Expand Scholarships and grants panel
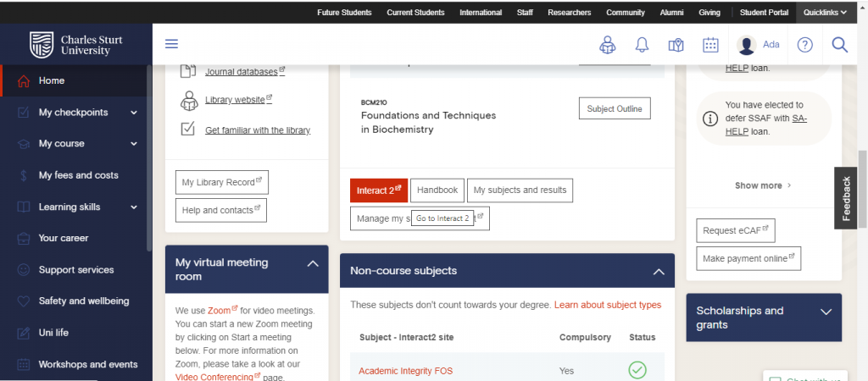868x381 pixels. point(826,312)
